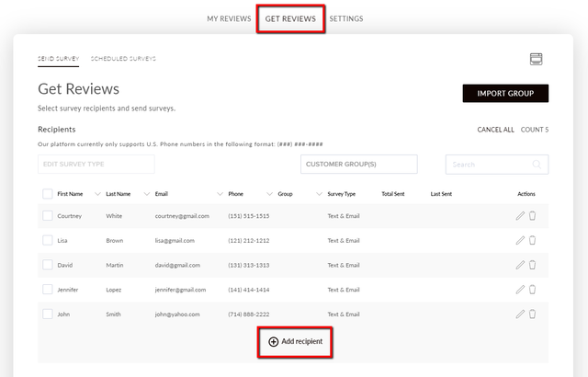Remove Jennifer Lopez with trash icon

coord(532,290)
